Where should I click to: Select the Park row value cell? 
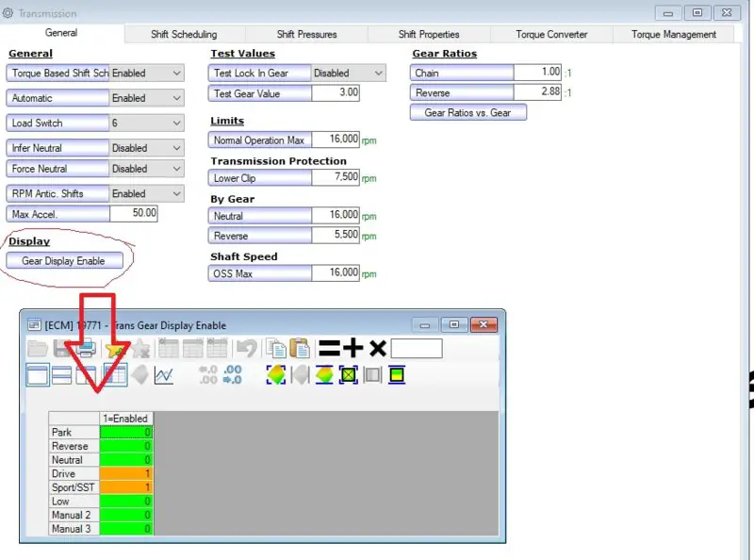[126, 432]
